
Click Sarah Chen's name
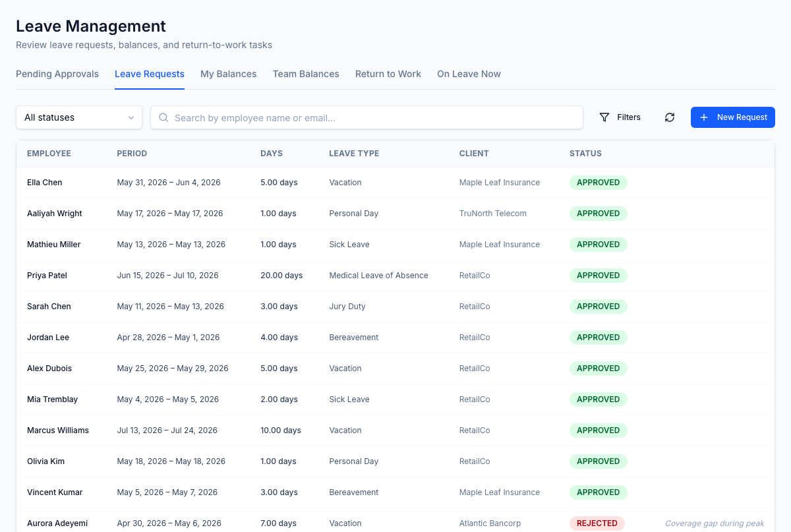pyautogui.click(x=49, y=307)
